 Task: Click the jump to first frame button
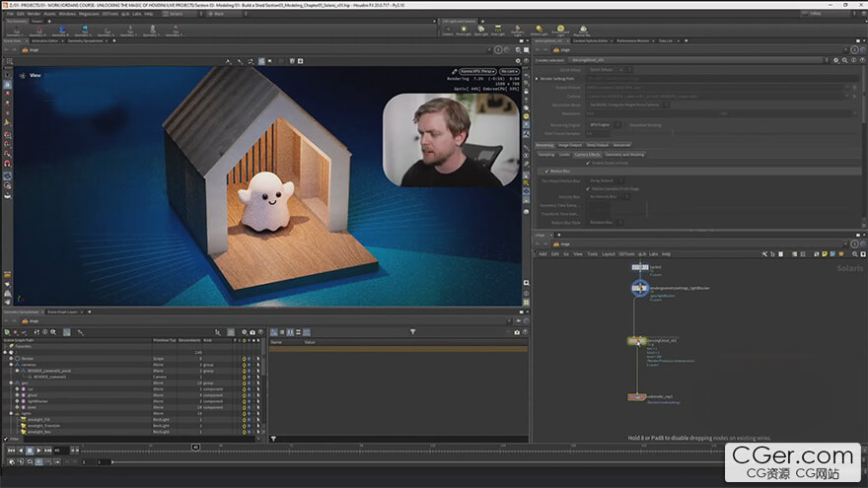[x=11, y=451]
